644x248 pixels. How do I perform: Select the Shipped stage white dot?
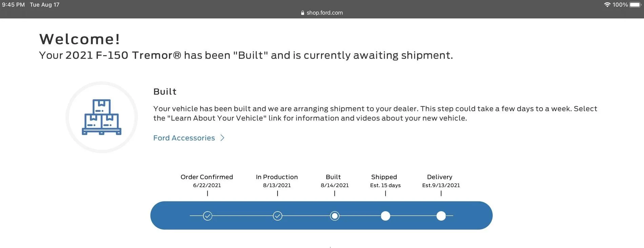pos(385,216)
